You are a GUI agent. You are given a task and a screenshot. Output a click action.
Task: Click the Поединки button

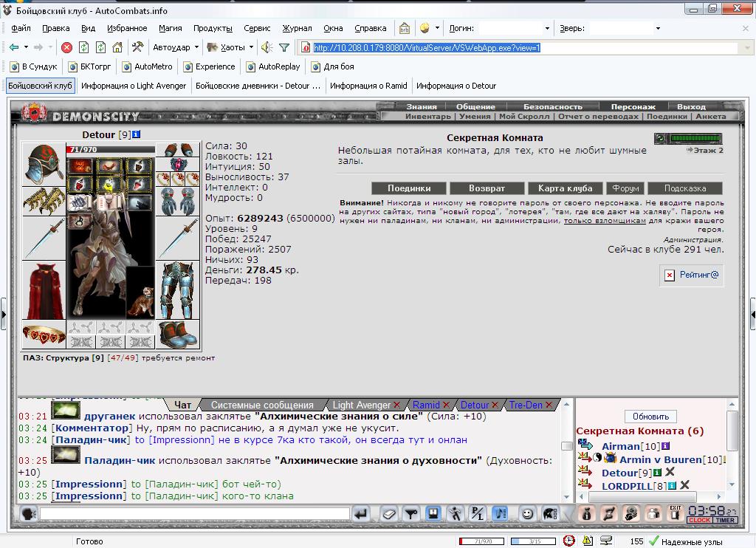tap(409, 188)
